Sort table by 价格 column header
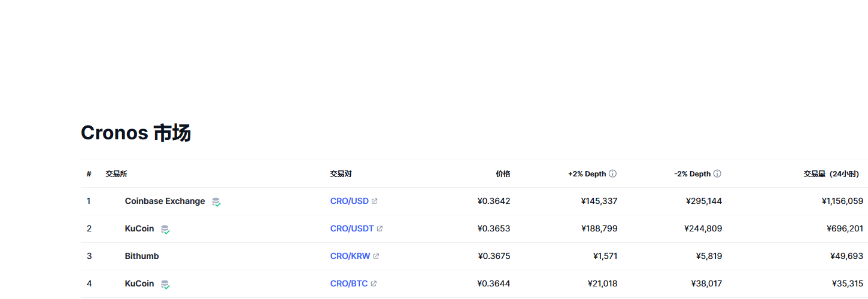The width and height of the screenshot is (868, 299). [503, 174]
